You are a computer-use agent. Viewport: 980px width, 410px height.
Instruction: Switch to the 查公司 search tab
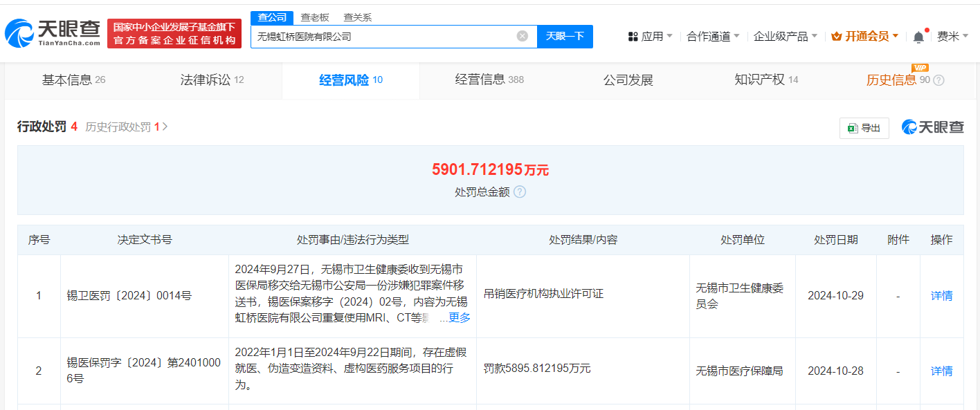tap(271, 17)
